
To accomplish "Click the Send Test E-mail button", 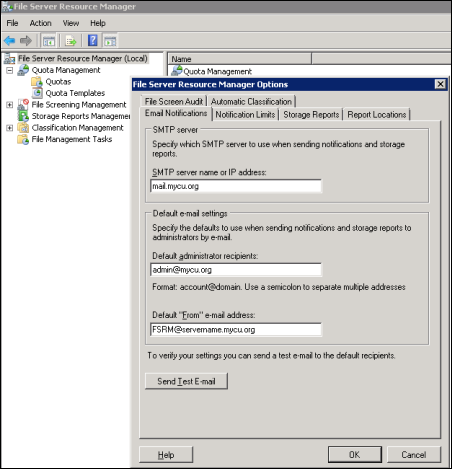I will pos(186,381).
